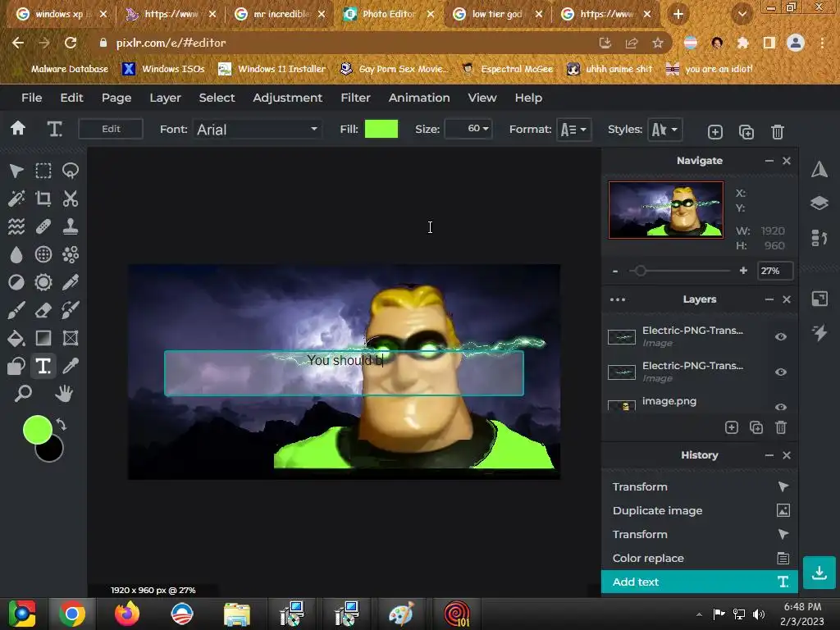This screenshot has width=840, height=630.
Task: Select the Zoom magnifier tool
Action: click(x=23, y=394)
